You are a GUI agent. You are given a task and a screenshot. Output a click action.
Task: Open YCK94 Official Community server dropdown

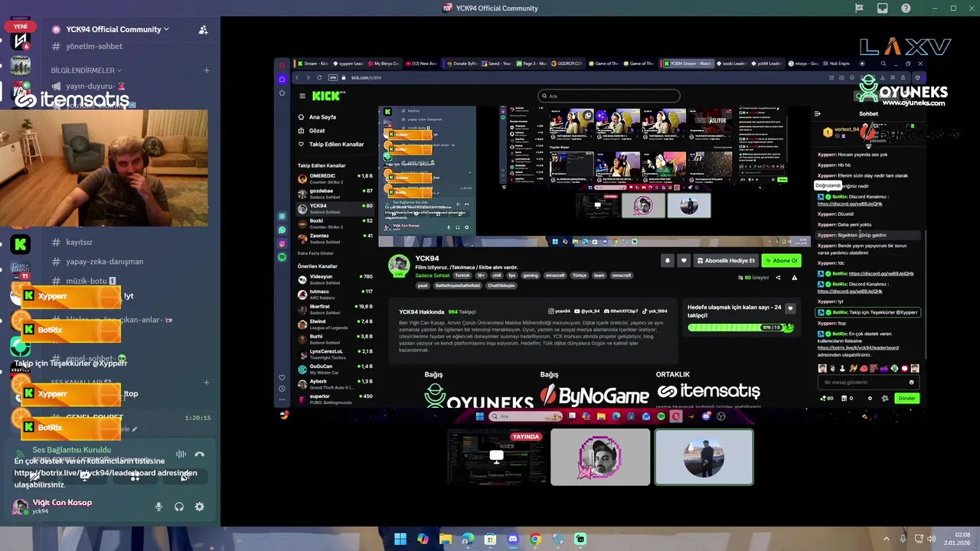117,29
